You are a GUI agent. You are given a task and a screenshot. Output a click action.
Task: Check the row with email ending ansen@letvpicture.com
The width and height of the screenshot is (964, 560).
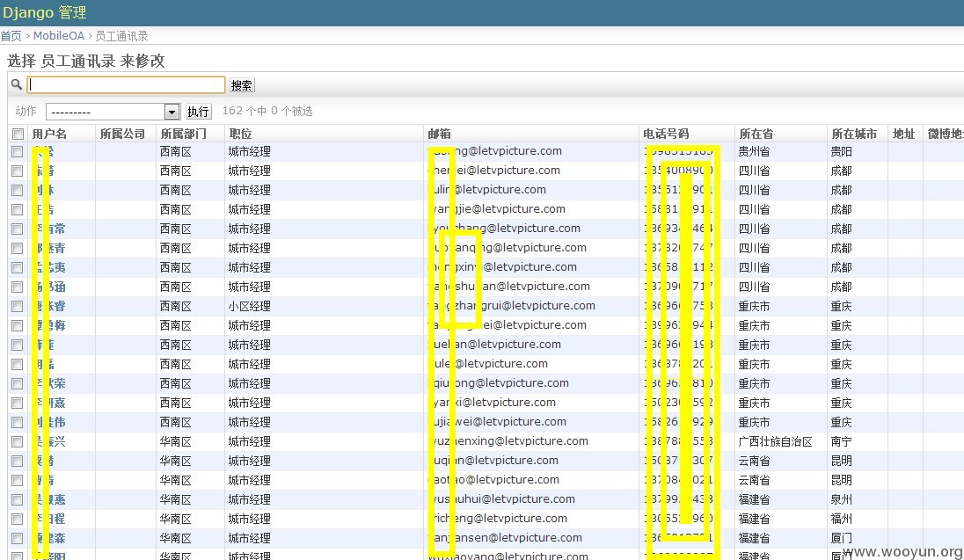18,538
